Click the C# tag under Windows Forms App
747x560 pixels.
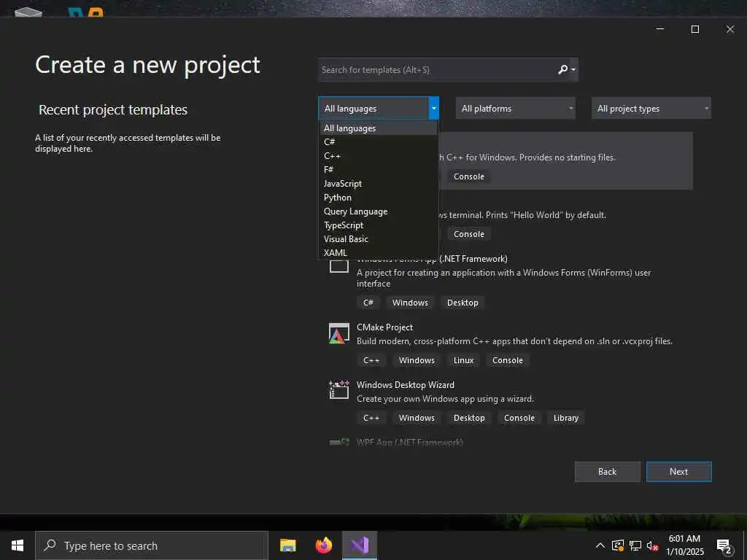[x=368, y=303]
